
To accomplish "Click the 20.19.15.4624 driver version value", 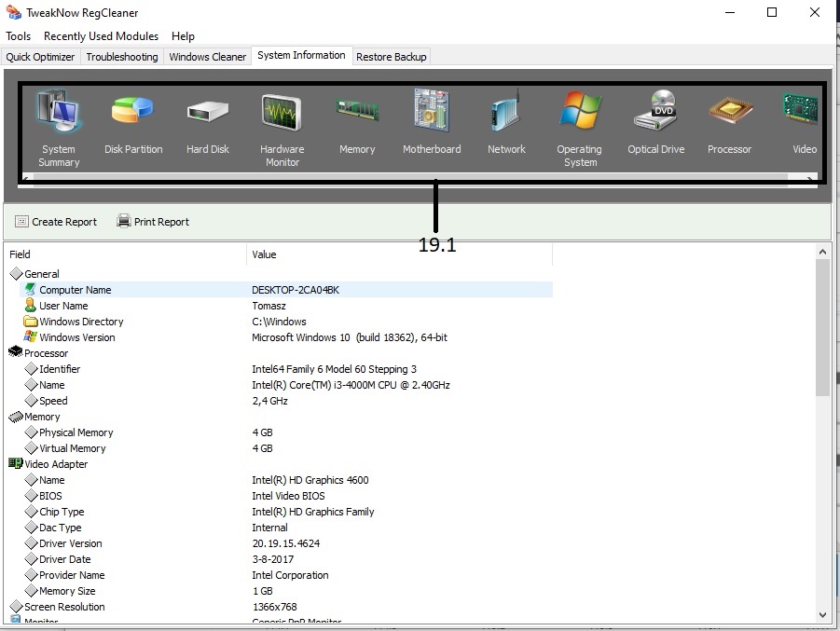I will coord(286,543).
